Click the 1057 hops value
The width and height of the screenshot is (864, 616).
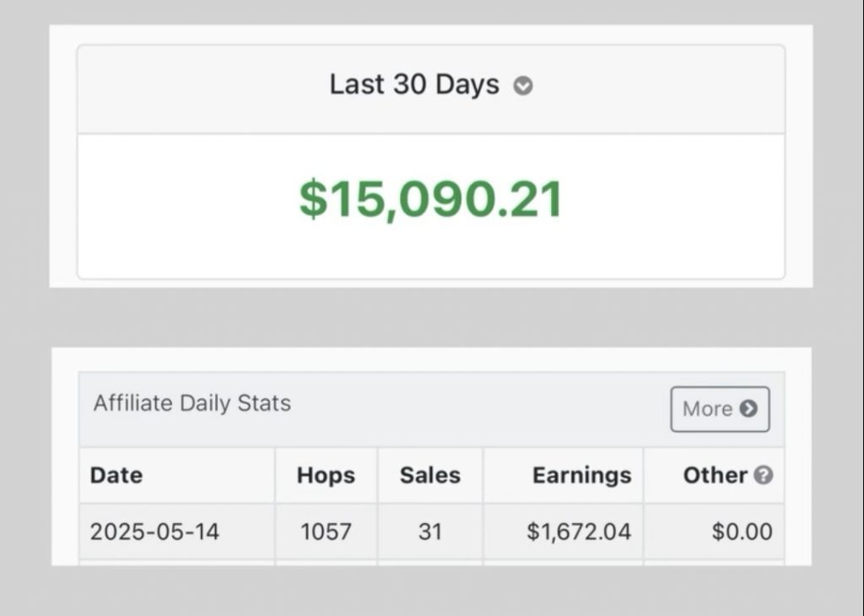click(x=326, y=532)
